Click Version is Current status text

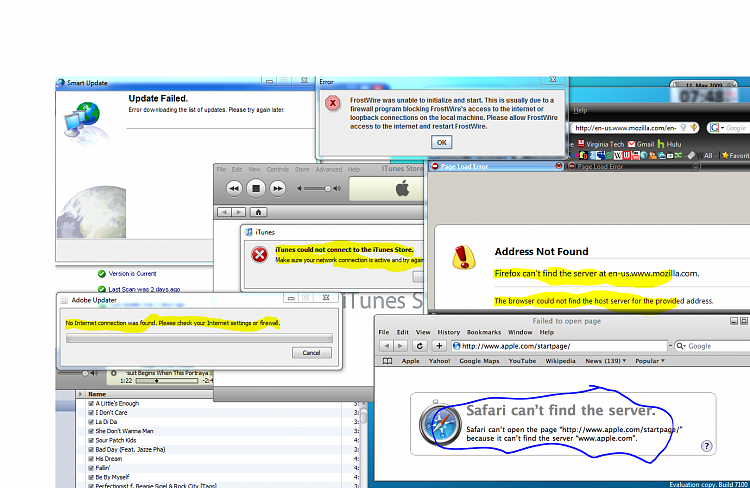click(x=132, y=274)
